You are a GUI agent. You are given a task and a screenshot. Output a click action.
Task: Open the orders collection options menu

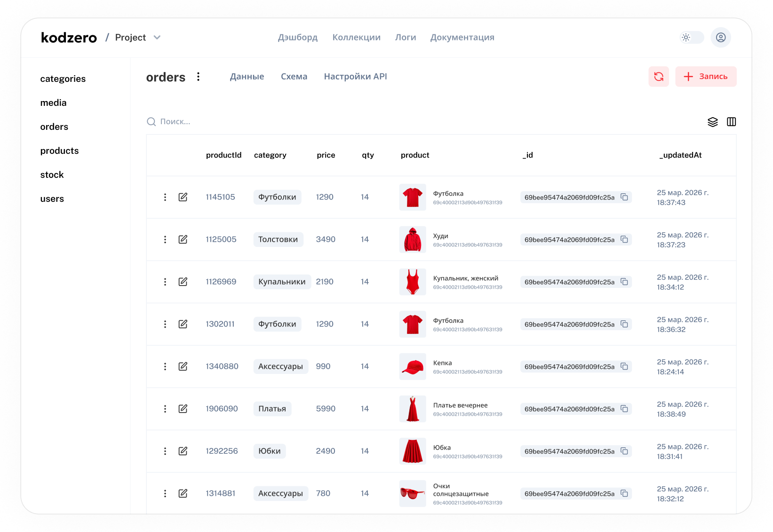click(x=199, y=77)
